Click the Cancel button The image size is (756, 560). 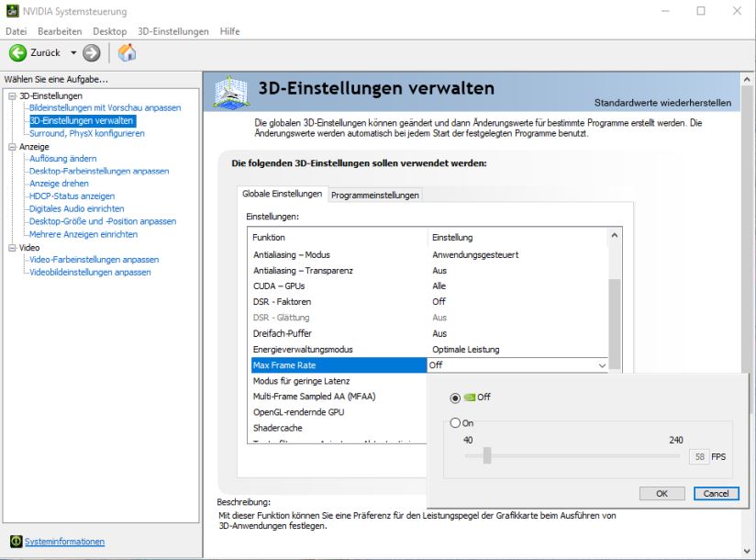[x=716, y=493]
